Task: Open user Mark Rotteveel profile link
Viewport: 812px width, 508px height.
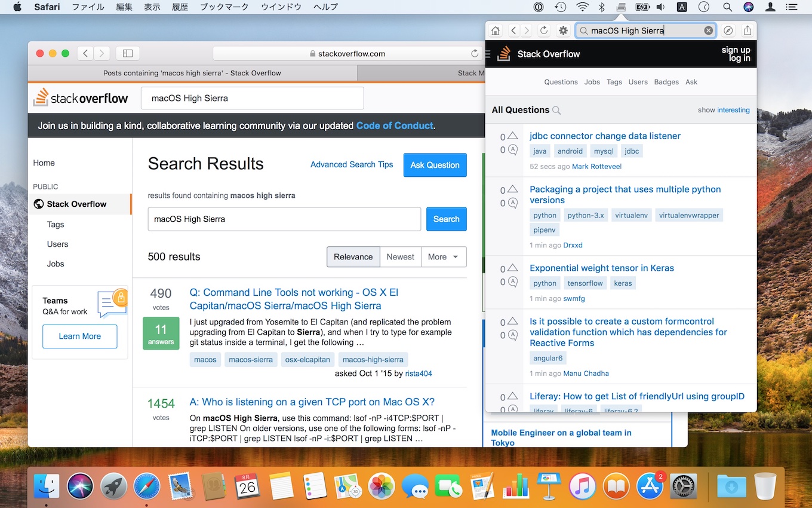Action: pyautogui.click(x=596, y=166)
